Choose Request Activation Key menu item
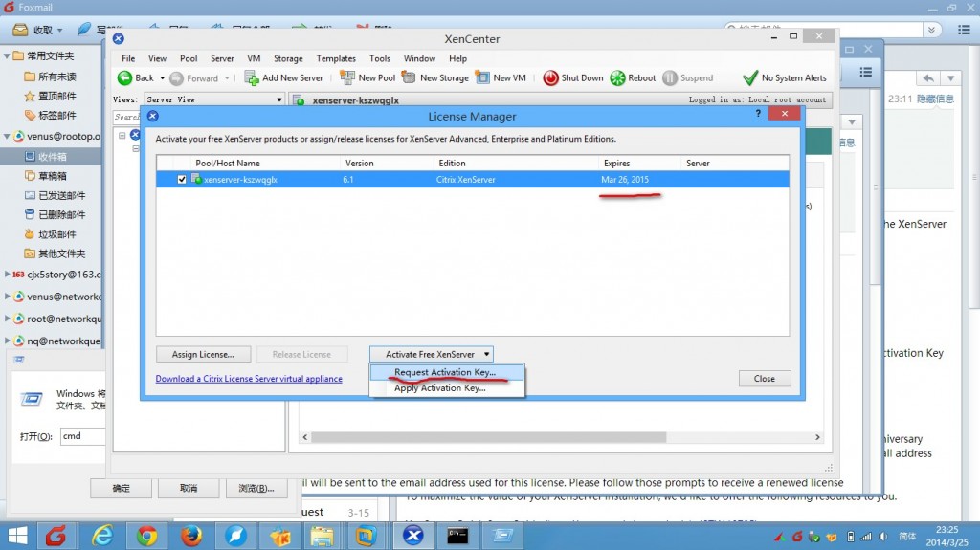Screen dimensions: 980x550 coord(446,372)
